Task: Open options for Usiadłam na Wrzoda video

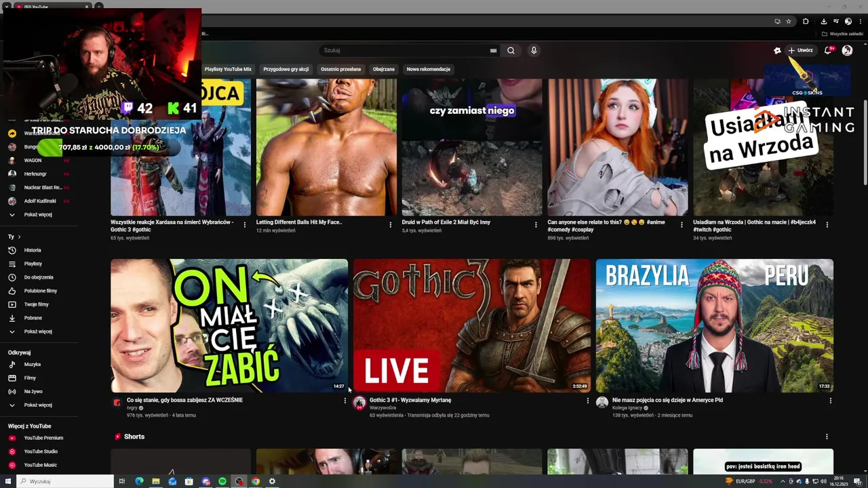Action: click(827, 225)
